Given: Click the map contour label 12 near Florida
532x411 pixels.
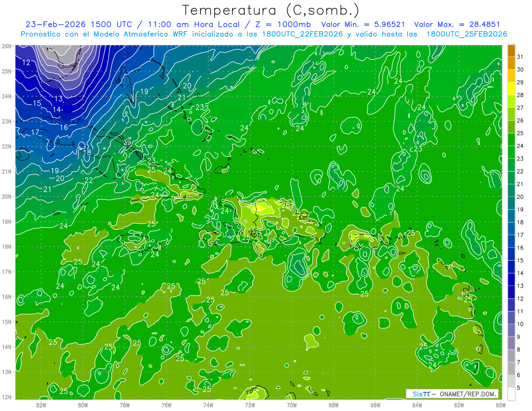Looking at the screenshot, I should [26, 63].
